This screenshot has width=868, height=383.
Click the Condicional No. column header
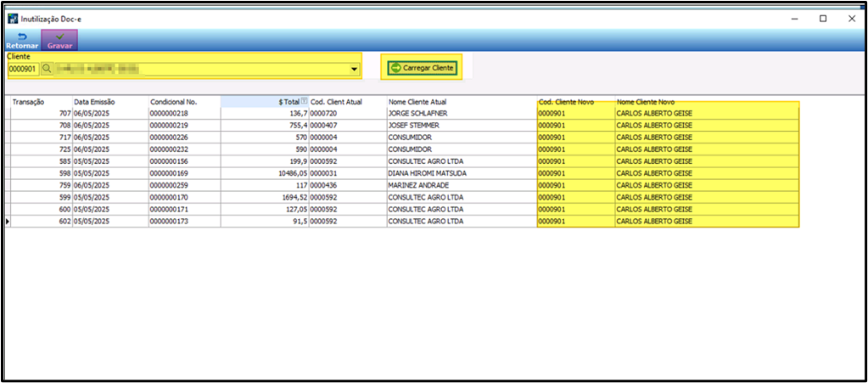tap(185, 102)
